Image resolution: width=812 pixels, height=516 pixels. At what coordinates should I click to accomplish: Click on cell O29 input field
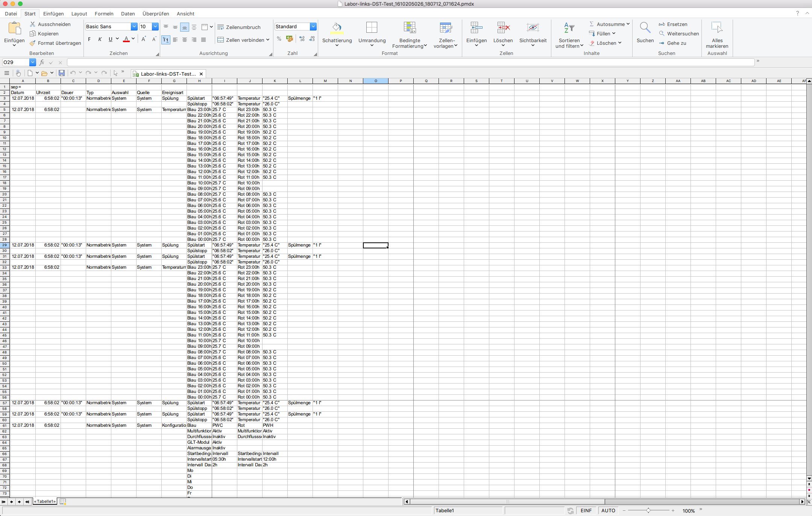point(375,245)
